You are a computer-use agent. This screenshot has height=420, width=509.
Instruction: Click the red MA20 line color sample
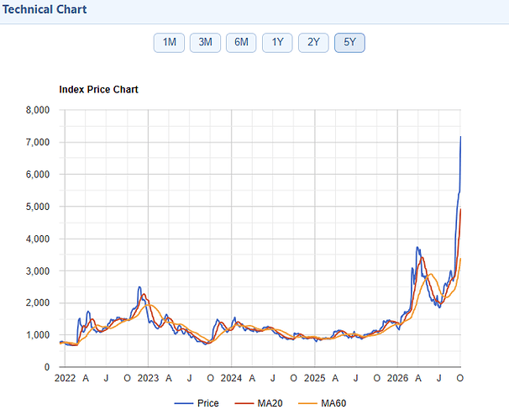click(x=244, y=403)
